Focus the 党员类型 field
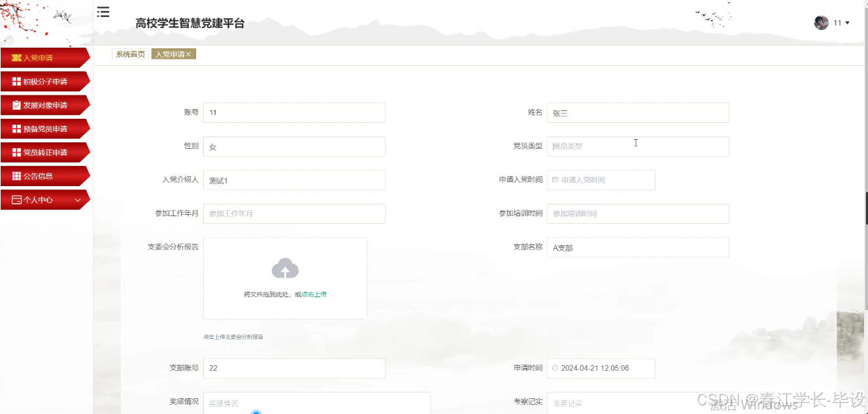 pos(638,146)
